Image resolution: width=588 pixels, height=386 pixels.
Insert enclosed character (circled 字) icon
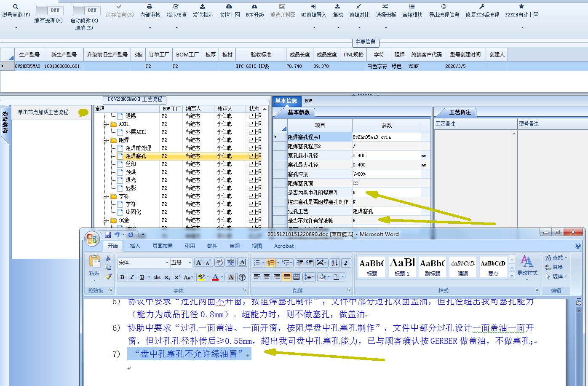pyautogui.click(x=242, y=277)
